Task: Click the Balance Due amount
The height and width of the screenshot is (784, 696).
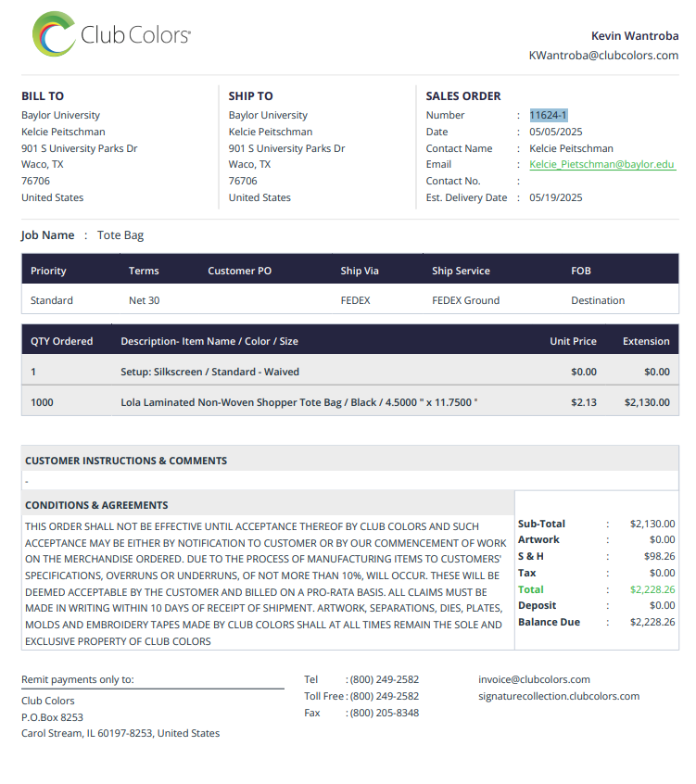Action: pos(652,622)
